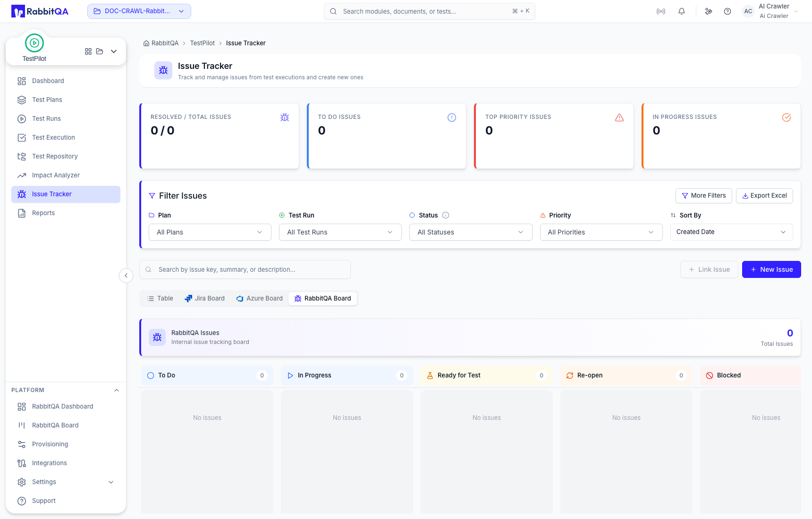Viewport: 812px width, 519px height.
Task: Click the Link Issue button
Action: [x=709, y=269]
